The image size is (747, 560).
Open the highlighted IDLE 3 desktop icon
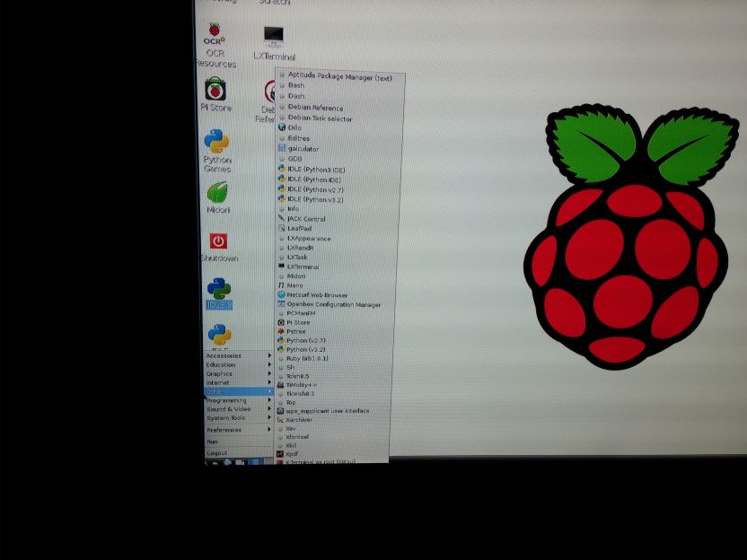click(x=219, y=293)
